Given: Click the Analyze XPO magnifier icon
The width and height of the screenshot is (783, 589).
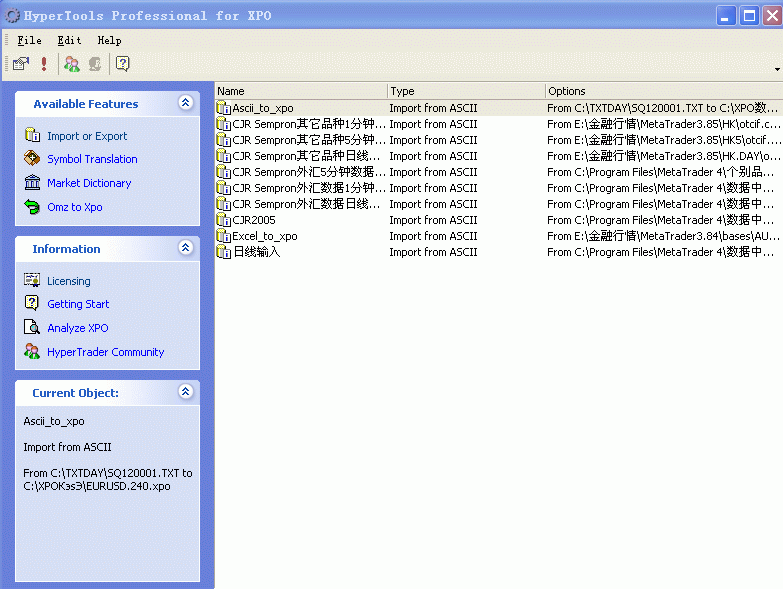Looking at the screenshot, I should (x=32, y=327).
